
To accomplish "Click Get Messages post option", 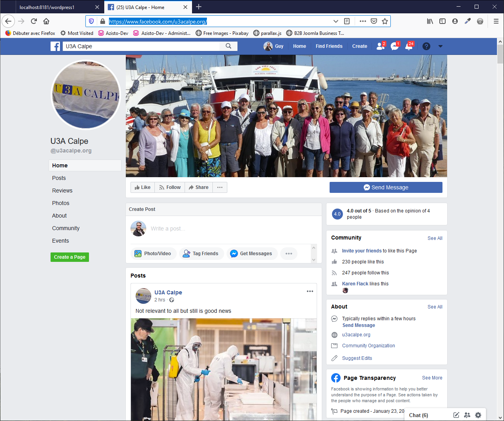I will click(x=252, y=254).
